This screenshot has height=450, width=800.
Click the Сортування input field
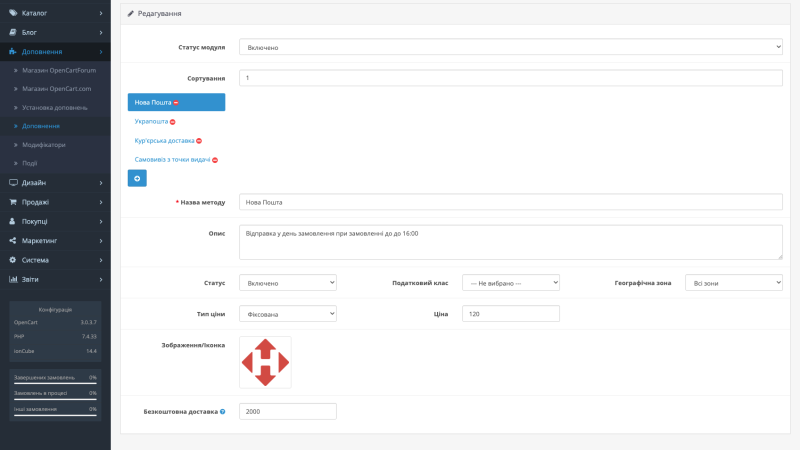click(511, 78)
